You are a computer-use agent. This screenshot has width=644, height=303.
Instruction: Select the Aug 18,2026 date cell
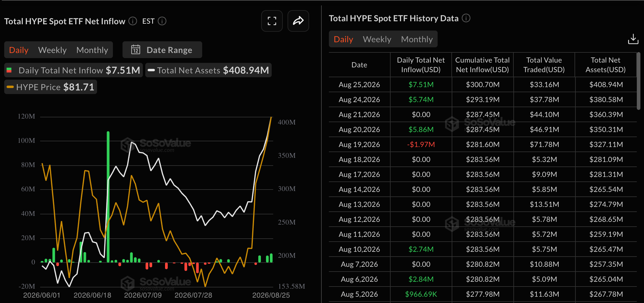pos(359,159)
